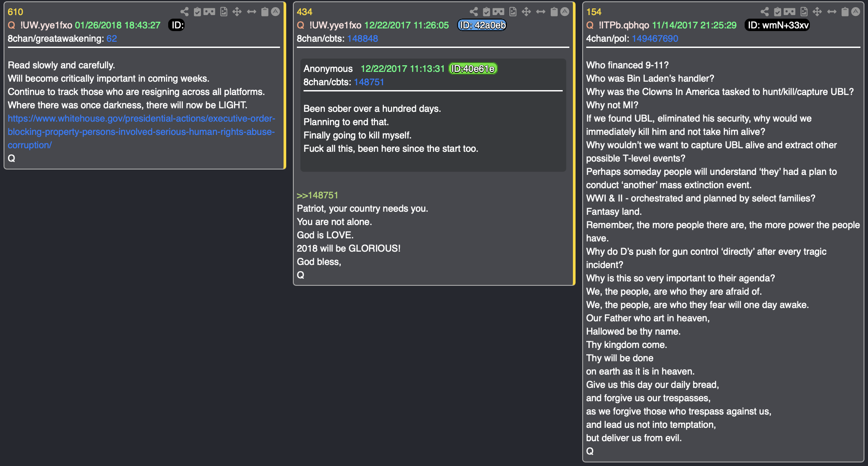
Task: Click horizontal arrows icon on post 154
Action: (x=832, y=12)
